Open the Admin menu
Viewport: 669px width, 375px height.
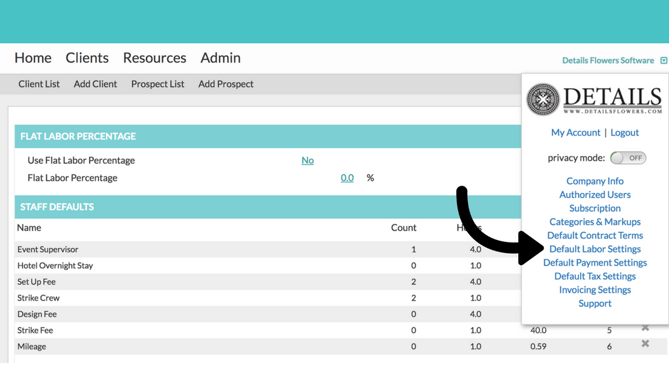tap(221, 58)
